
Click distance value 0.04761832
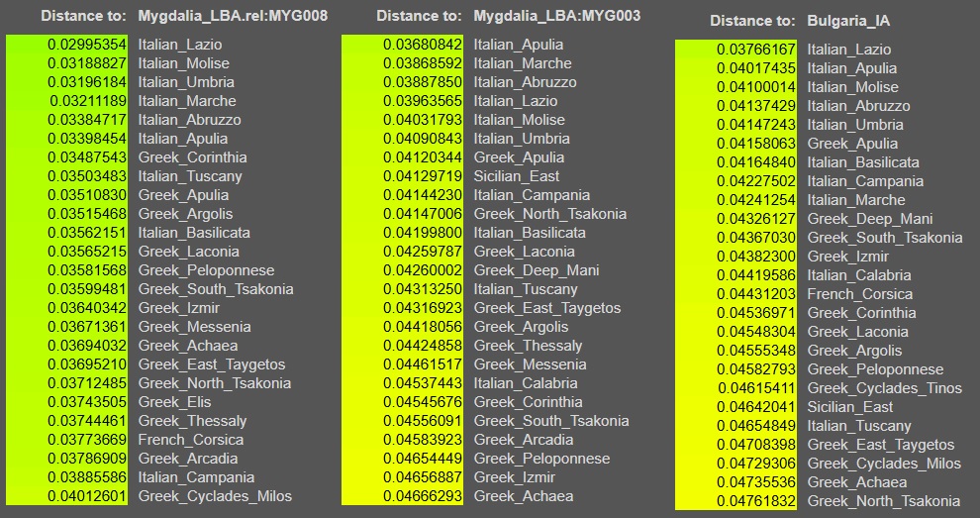pyautogui.click(x=756, y=501)
